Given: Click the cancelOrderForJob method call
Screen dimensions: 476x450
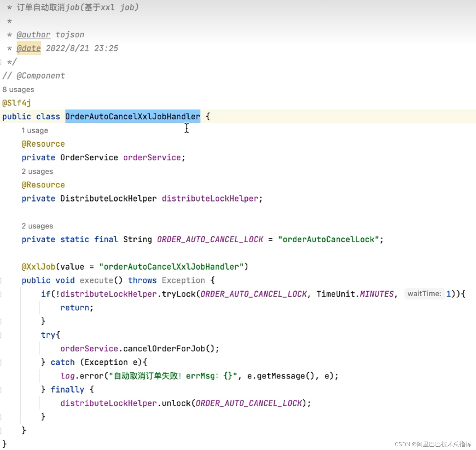Looking at the screenshot, I should tap(164, 349).
